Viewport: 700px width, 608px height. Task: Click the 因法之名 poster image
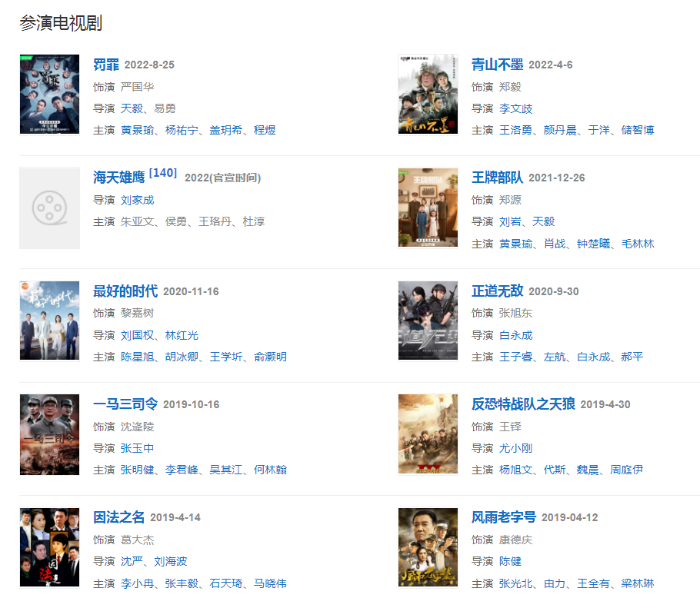click(49, 547)
